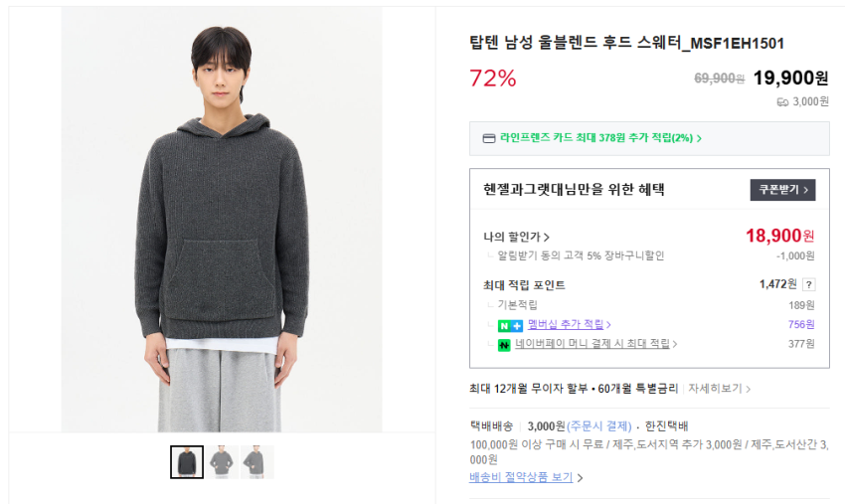The height and width of the screenshot is (504, 845).
Task: Click the 최대 적립 포인트 label
Action: [x=524, y=285]
